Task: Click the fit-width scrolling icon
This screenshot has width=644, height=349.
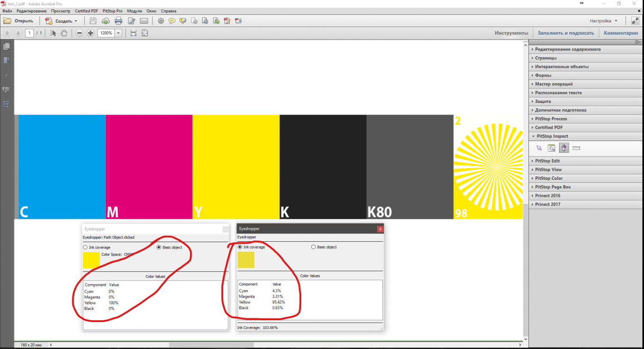Action: [134, 33]
